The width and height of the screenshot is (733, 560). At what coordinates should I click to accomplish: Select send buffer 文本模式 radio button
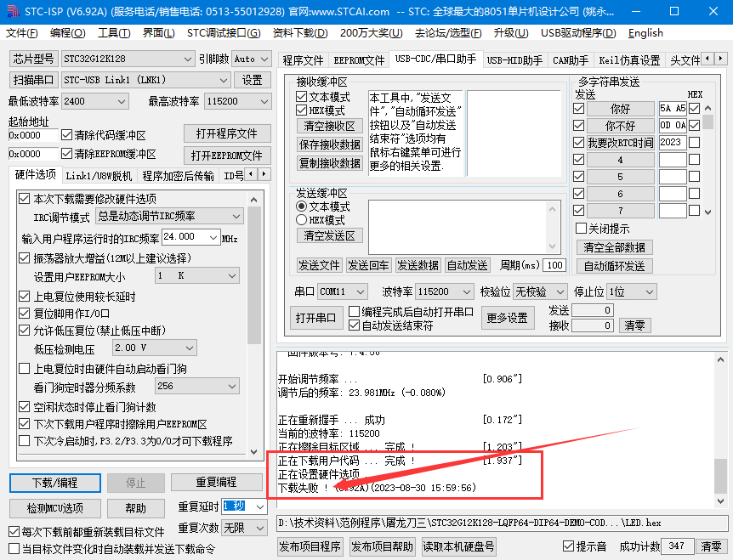click(x=302, y=206)
